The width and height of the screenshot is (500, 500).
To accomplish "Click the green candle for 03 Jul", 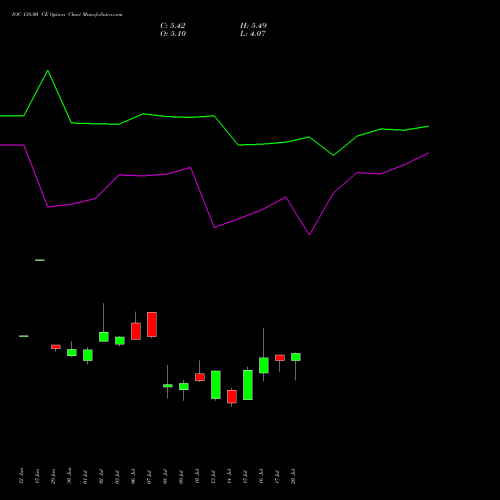I will point(120,341).
